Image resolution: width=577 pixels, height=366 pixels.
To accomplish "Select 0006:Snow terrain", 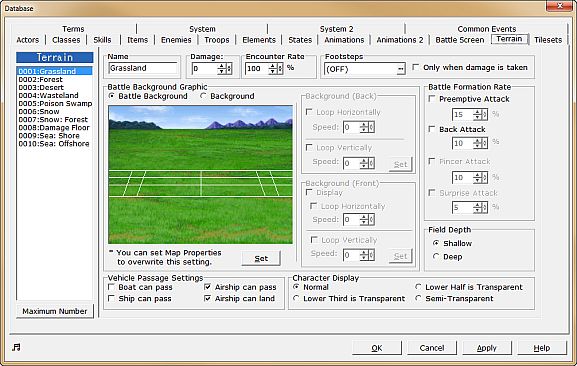I will pos(54,111).
